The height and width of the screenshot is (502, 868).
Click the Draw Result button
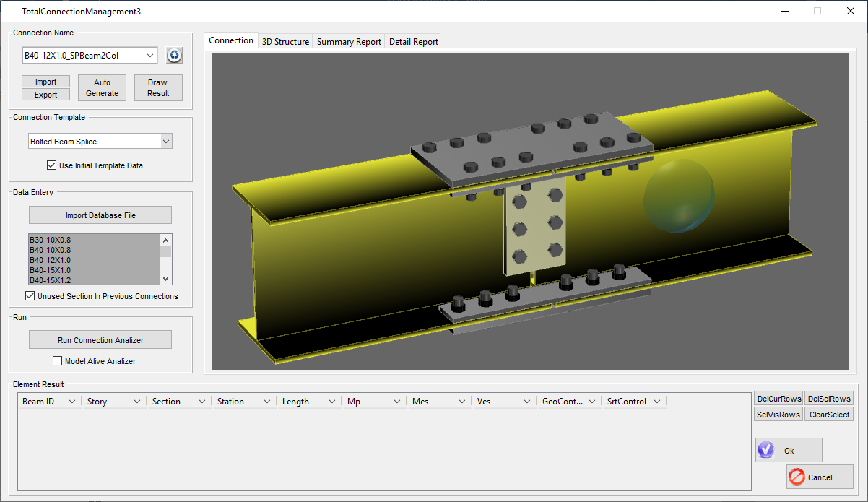click(158, 87)
